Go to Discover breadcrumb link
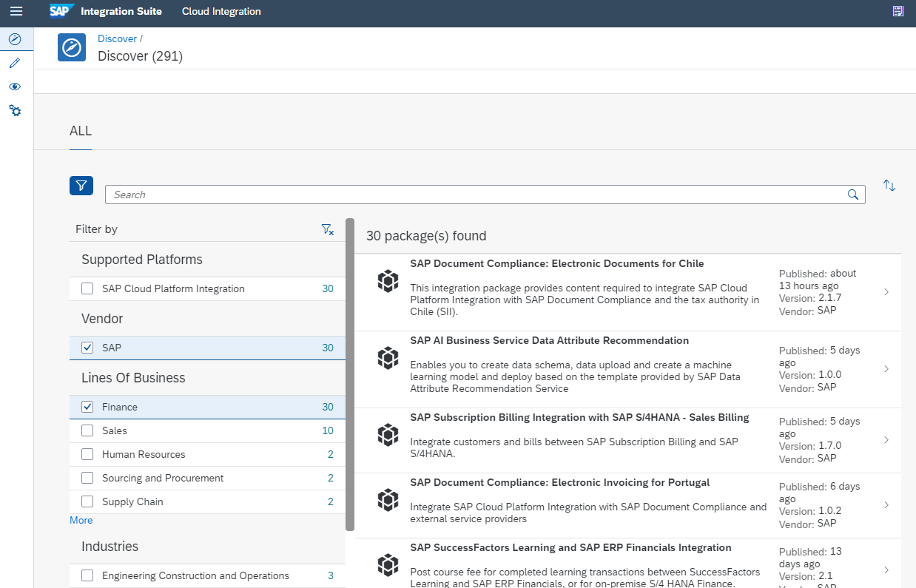The image size is (916, 588). [117, 38]
